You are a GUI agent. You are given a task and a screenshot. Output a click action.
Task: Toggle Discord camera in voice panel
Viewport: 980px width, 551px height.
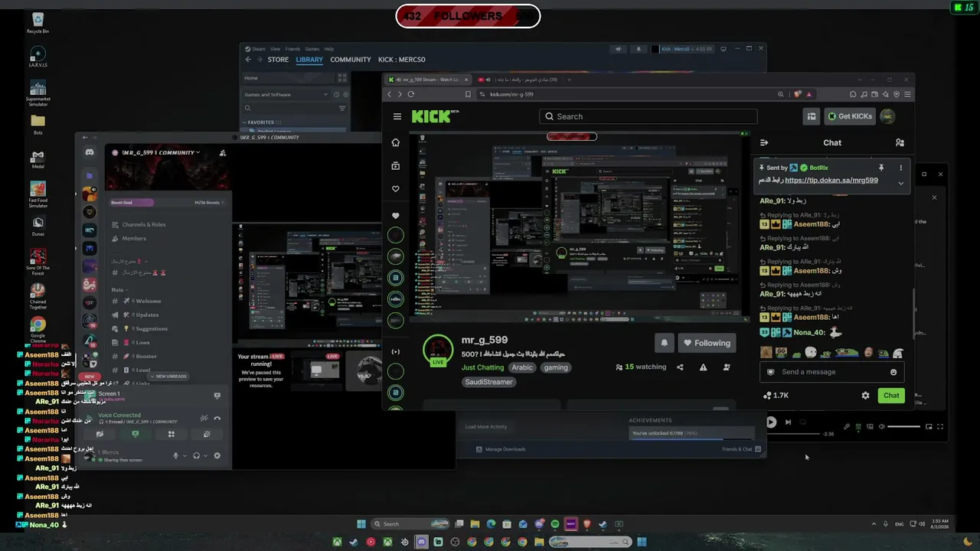[100, 434]
